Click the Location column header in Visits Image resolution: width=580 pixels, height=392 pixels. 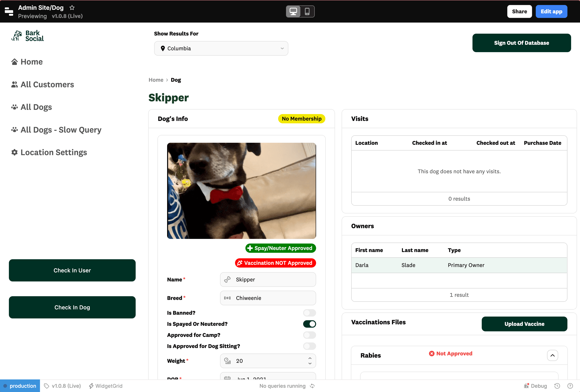pyautogui.click(x=367, y=143)
